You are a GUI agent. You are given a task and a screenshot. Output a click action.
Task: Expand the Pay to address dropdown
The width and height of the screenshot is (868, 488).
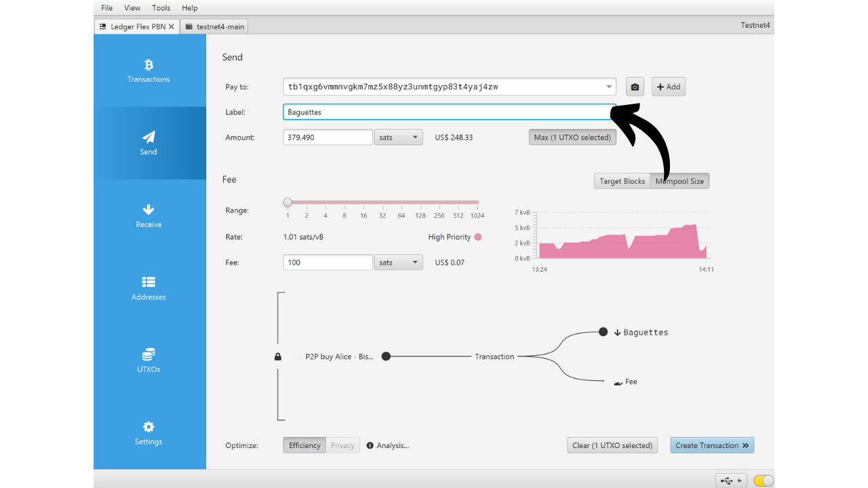point(608,87)
